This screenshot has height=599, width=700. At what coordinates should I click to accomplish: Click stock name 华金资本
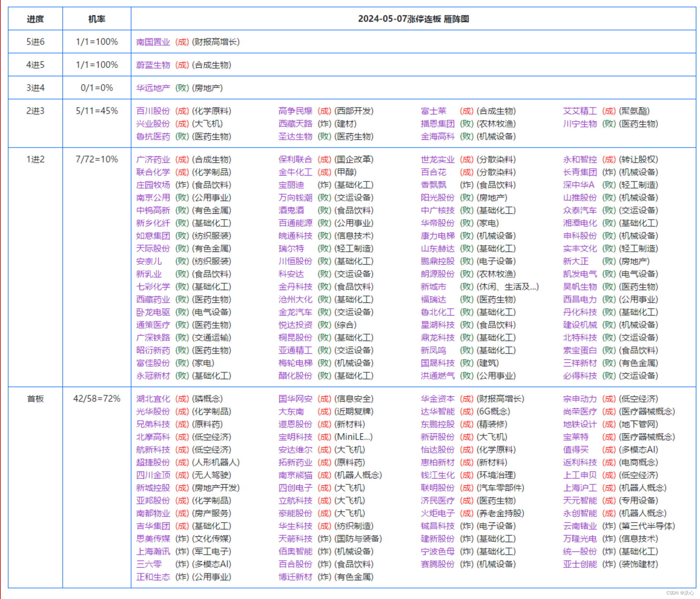[x=438, y=399]
